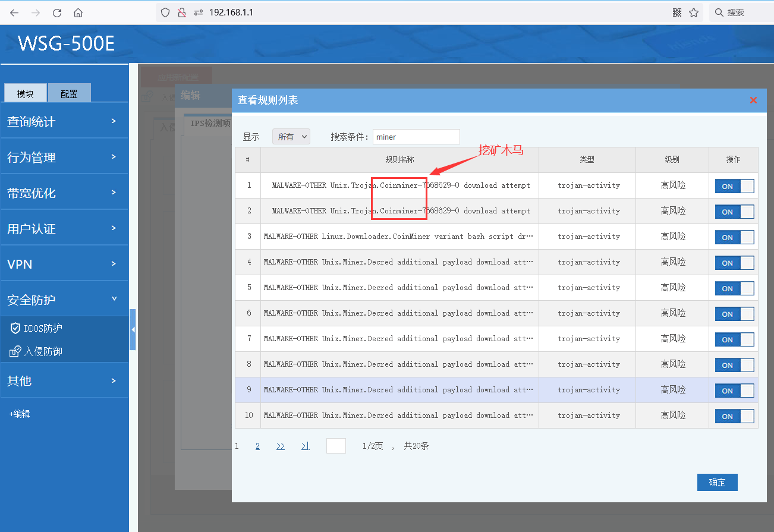Click the 确定 button

tap(717, 482)
